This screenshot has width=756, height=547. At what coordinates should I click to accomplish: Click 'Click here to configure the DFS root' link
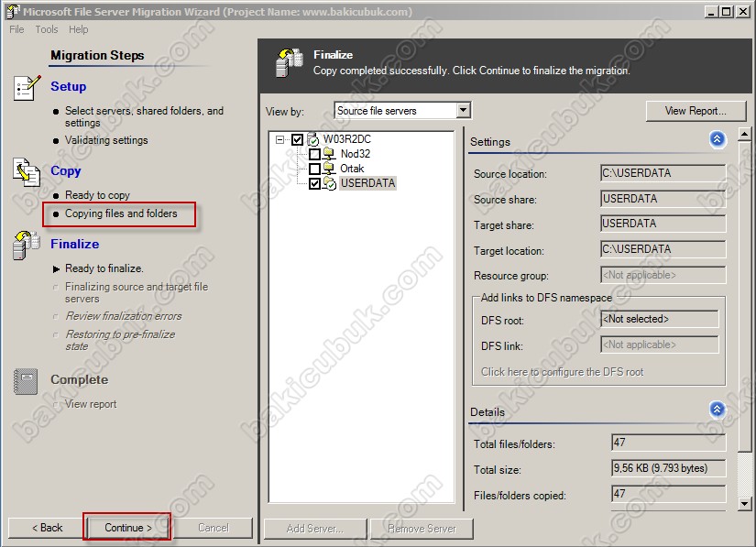[x=562, y=372]
